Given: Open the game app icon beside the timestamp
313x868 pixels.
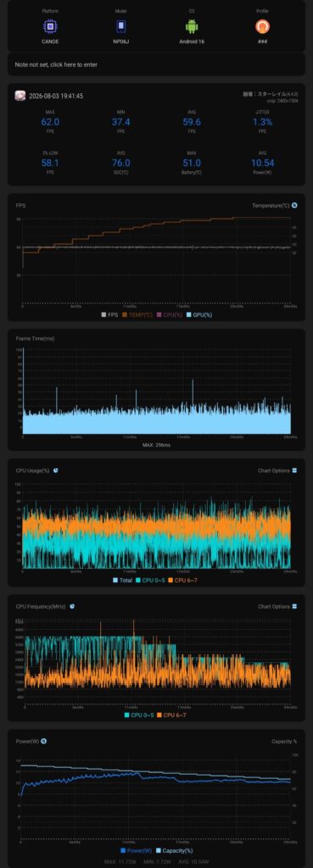Looking at the screenshot, I should pos(20,96).
